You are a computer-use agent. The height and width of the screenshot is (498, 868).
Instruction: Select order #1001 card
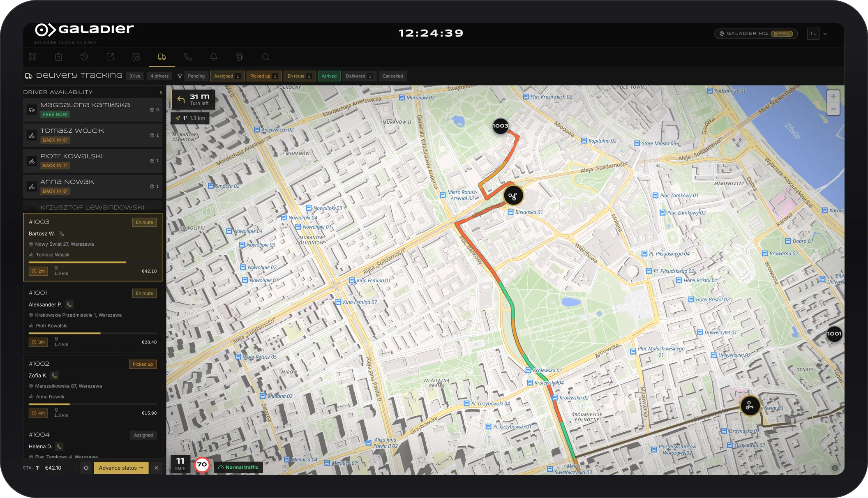[93, 318]
